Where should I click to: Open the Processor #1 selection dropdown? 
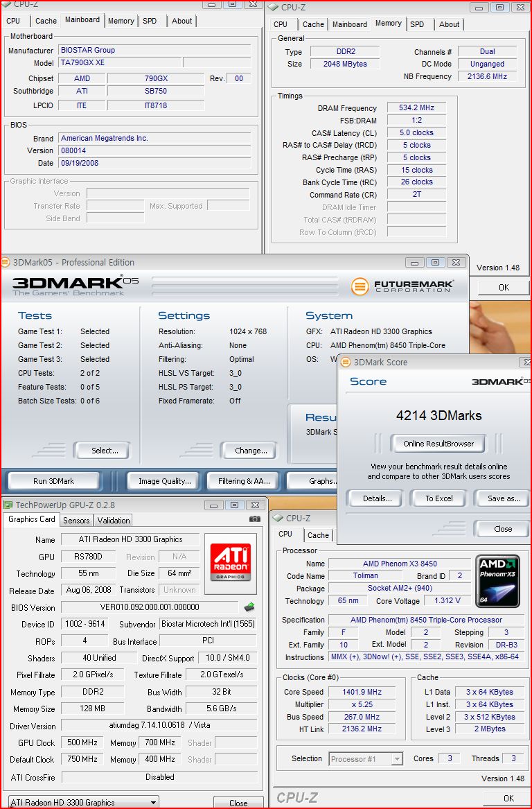click(396, 758)
